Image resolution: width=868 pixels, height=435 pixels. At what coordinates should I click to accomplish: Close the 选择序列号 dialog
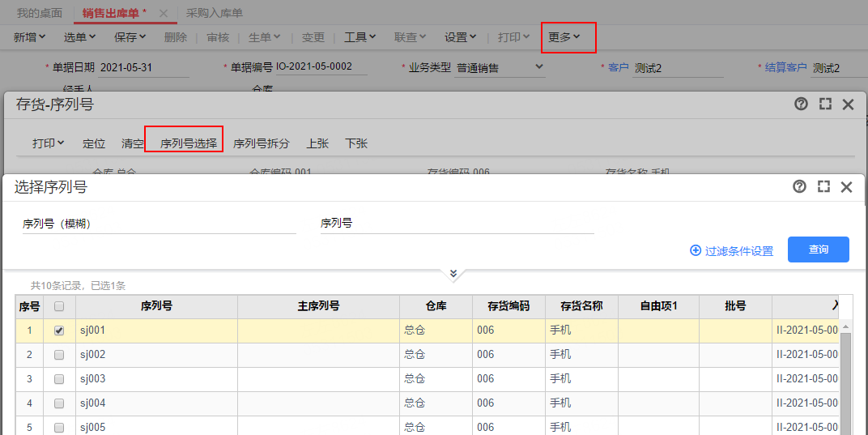847,187
